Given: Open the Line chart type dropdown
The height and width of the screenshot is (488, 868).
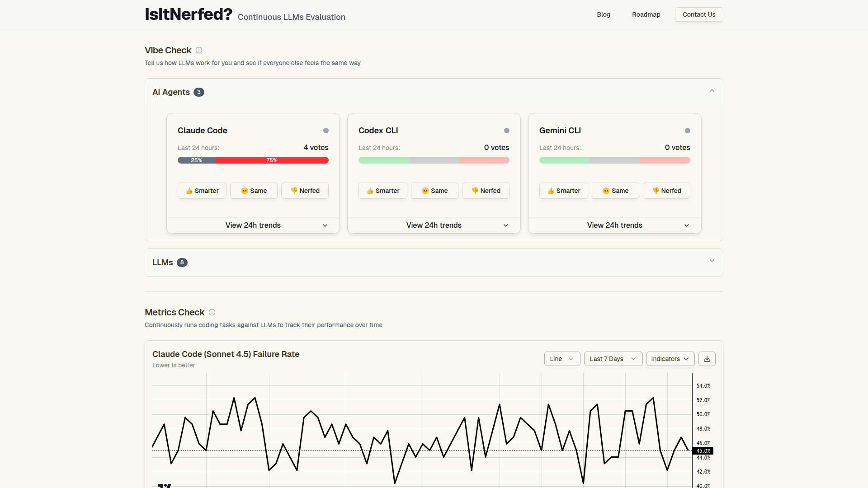Looking at the screenshot, I should click(x=562, y=359).
